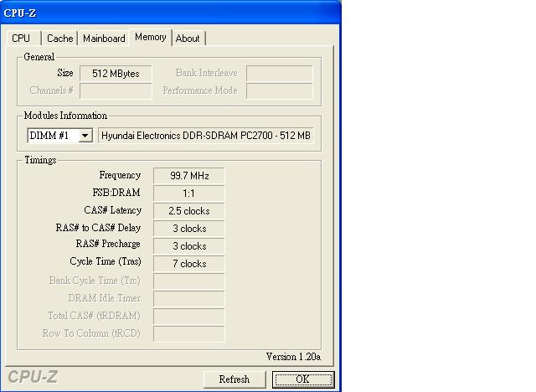Click CAS# Latency value 2.5 clocks

pyautogui.click(x=189, y=211)
